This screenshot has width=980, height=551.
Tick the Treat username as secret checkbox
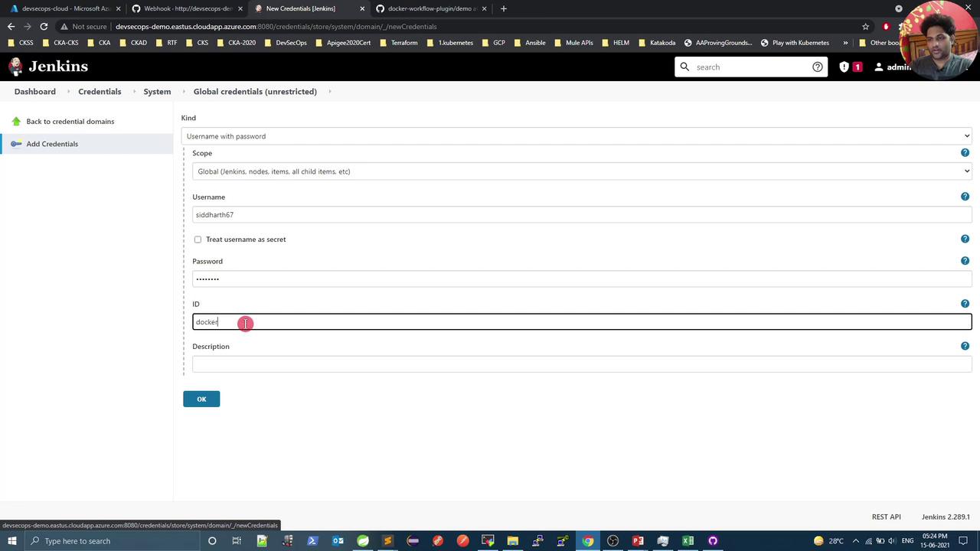tap(198, 240)
